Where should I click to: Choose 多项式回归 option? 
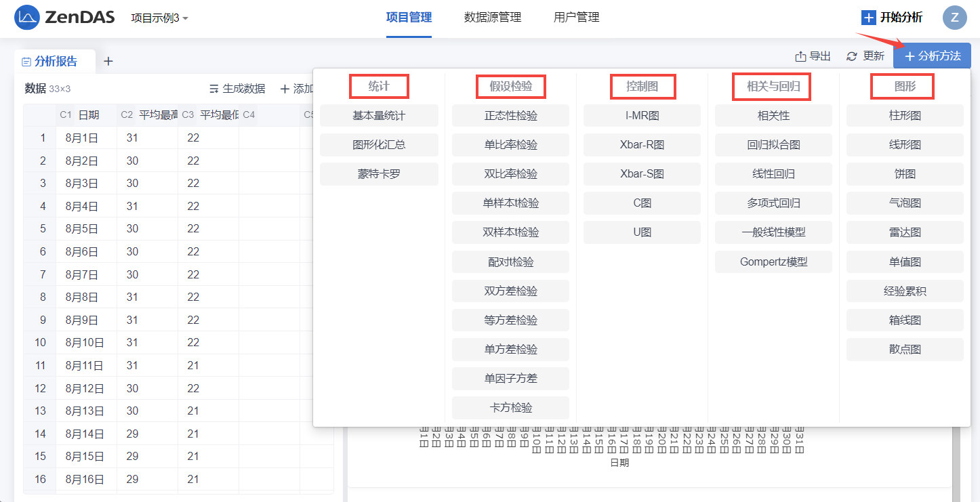773,203
